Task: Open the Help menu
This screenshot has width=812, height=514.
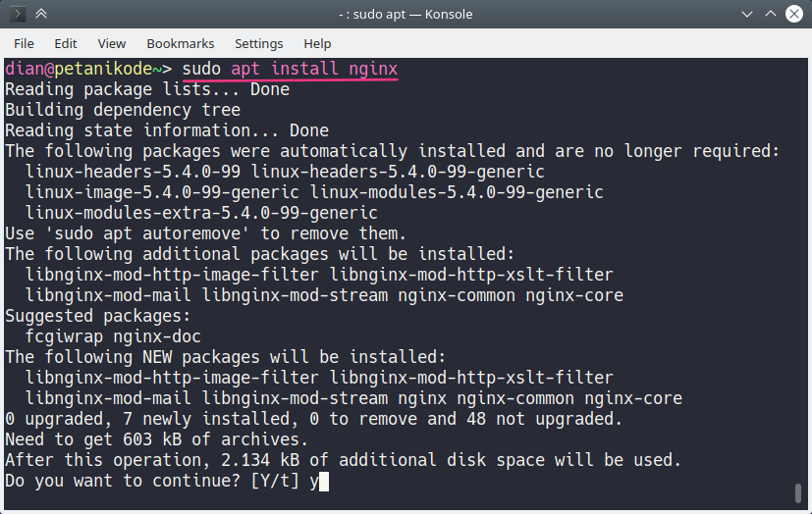Action: tap(317, 44)
